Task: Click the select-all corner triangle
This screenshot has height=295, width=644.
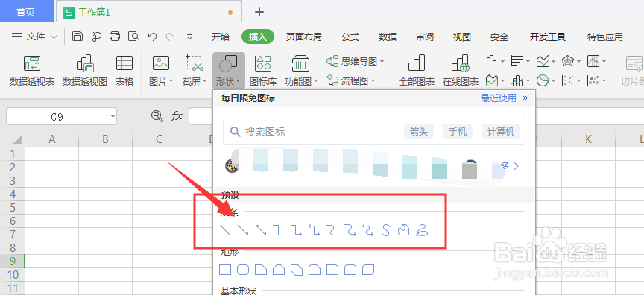Action: point(16,140)
